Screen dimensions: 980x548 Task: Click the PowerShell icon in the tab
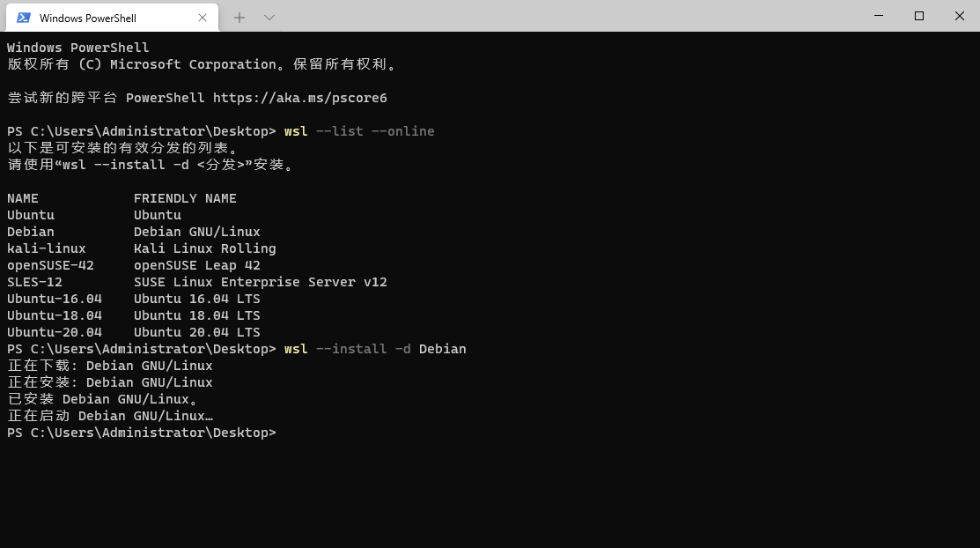[x=24, y=18]
